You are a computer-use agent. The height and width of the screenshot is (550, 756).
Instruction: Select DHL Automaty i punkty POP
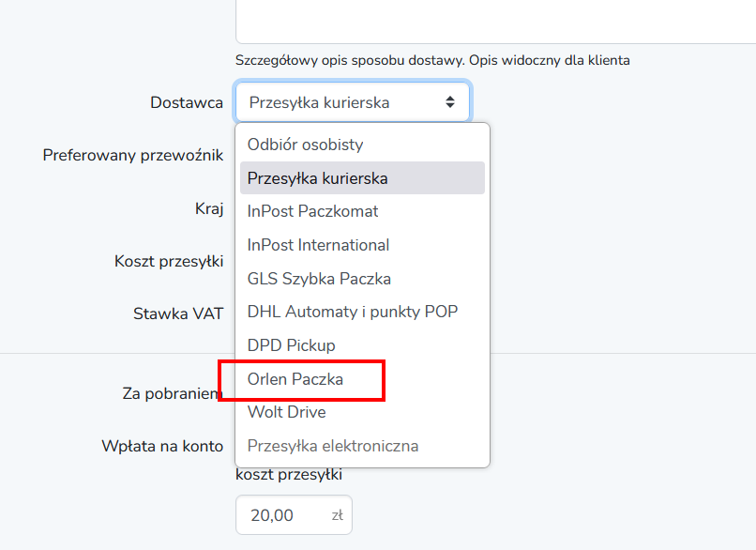click(352, 312)
